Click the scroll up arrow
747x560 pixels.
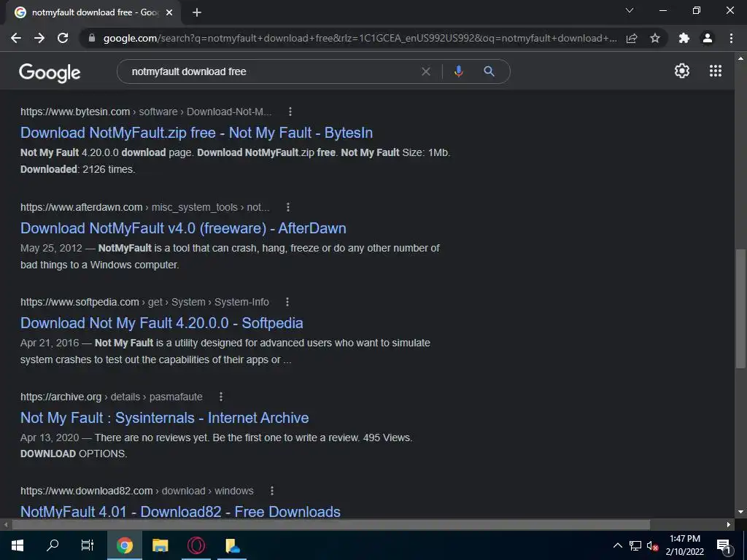tap(740, 58)
